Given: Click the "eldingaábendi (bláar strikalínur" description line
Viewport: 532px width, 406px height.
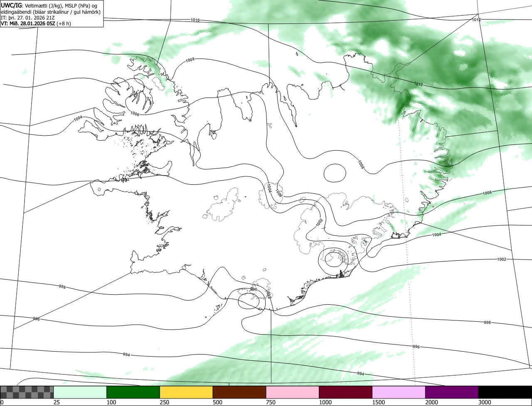Looking at the screenshot, I should tap(51, 12).
